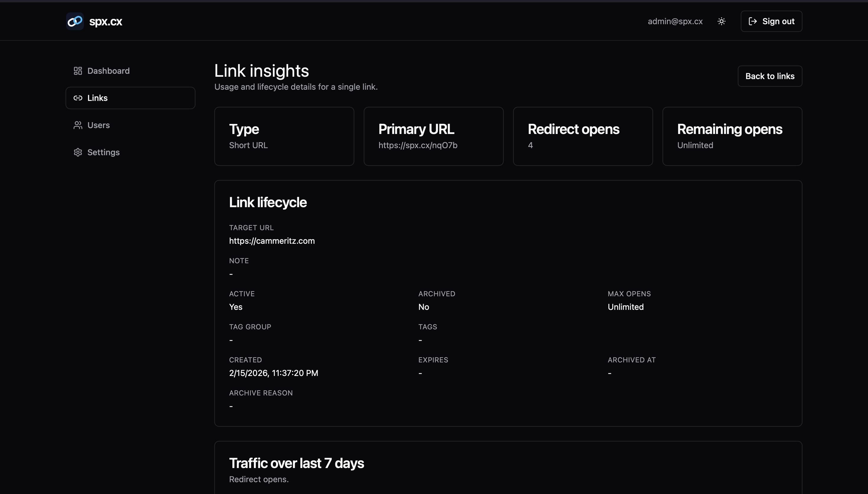Open the target URL https://cammeritz.com

pos(271,241)
